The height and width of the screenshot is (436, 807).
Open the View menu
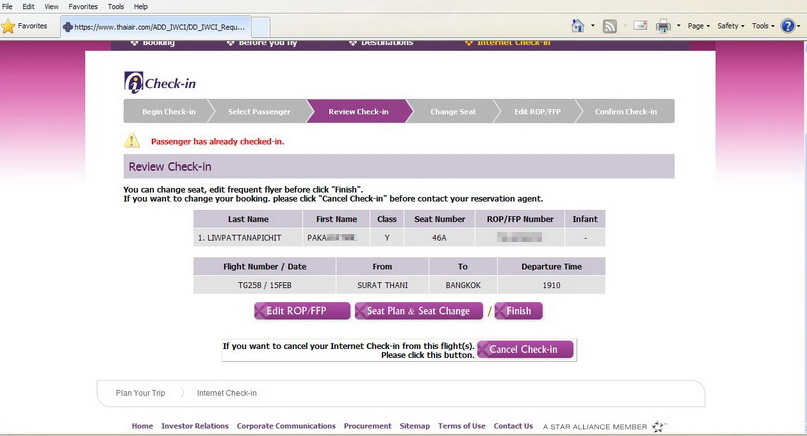(51, 7)
